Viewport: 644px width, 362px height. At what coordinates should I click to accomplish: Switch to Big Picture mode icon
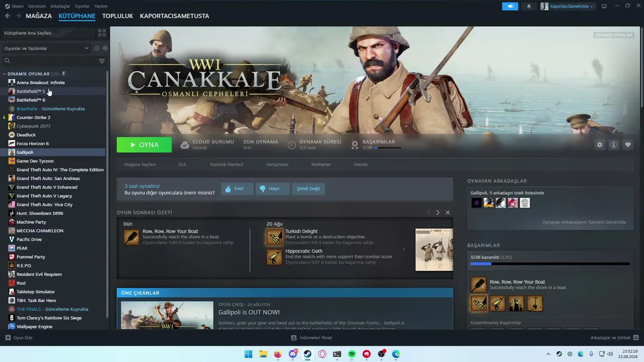604,6
